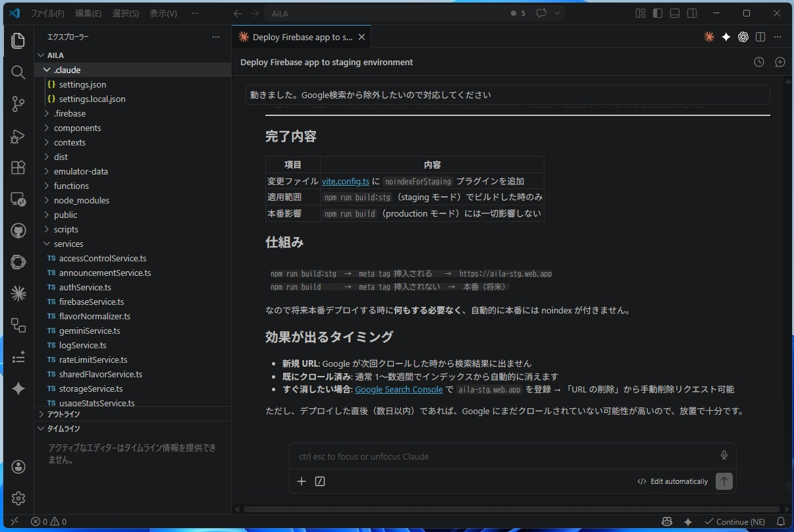Toggle the bottom panel visibility
Viewport: 794px width, 532px height.
pos(675,13)
